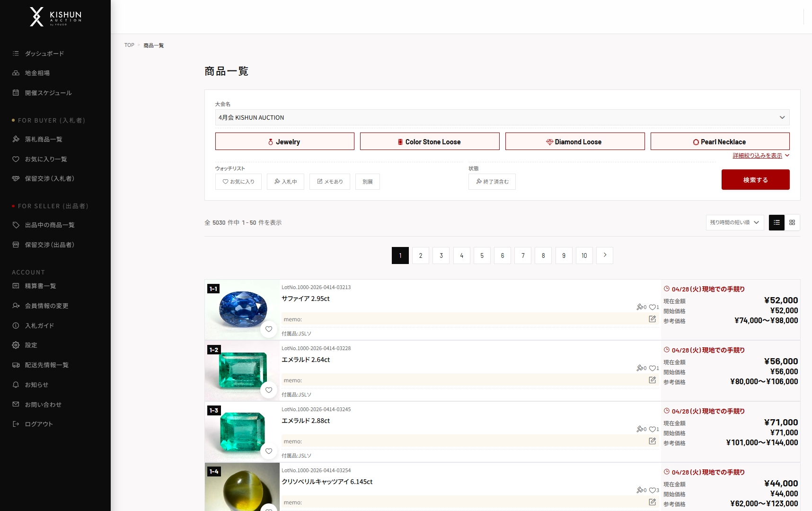Click heart icon on emerald 2.88ct thumbnail
Image resolution: width=812 pixels, height=511 pixels.
(269, 451)
